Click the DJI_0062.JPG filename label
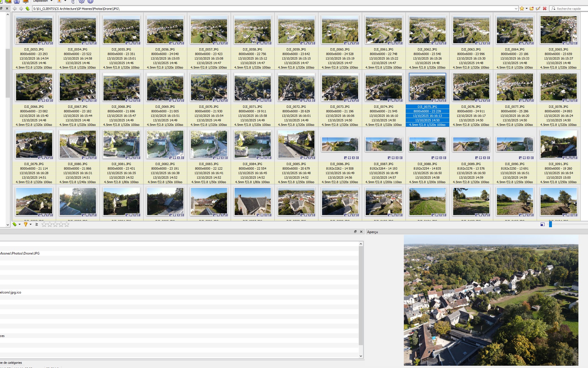 428,49
